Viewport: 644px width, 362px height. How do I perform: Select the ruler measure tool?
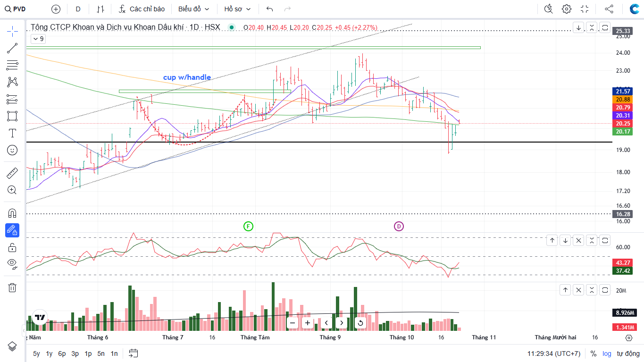click(x=12, y=173)
